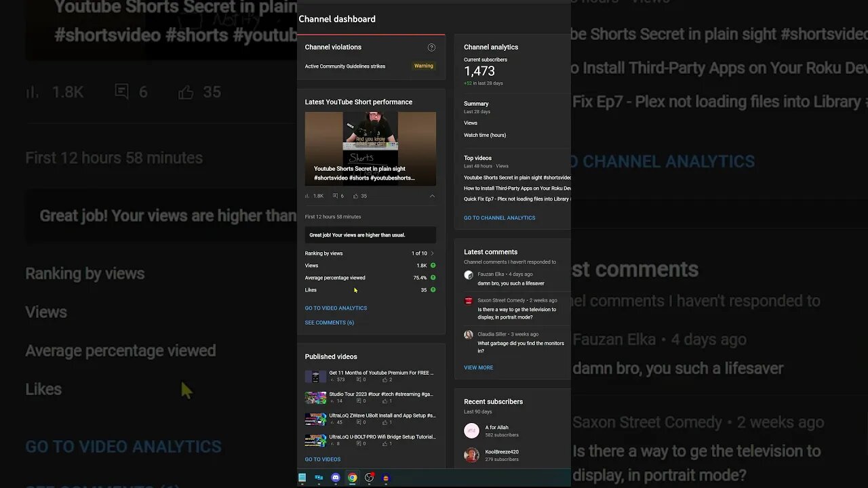Click the likes icon of the U-BOLT-PRO Wifi Bridge video
868x488 pixels.
click(x=384, y=443)
